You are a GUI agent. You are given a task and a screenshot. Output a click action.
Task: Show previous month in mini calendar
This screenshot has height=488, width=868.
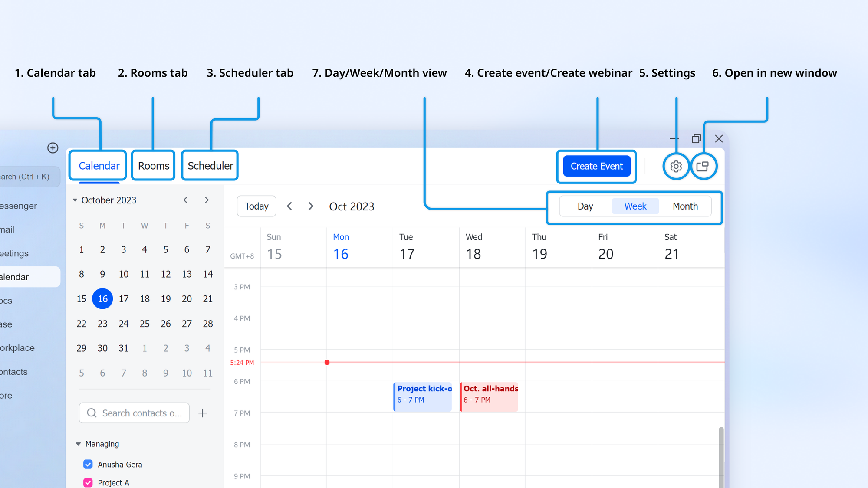click(185, 200)
